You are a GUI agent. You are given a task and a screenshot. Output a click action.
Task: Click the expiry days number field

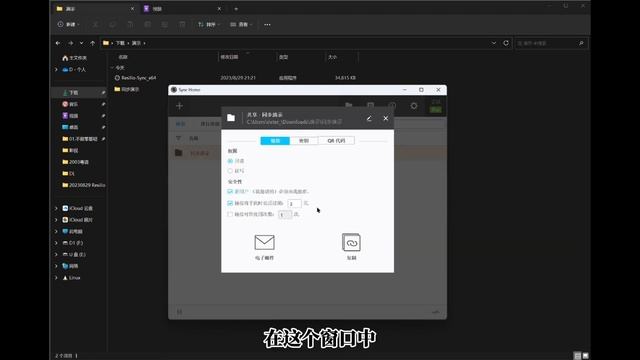[x=294, y=203]
